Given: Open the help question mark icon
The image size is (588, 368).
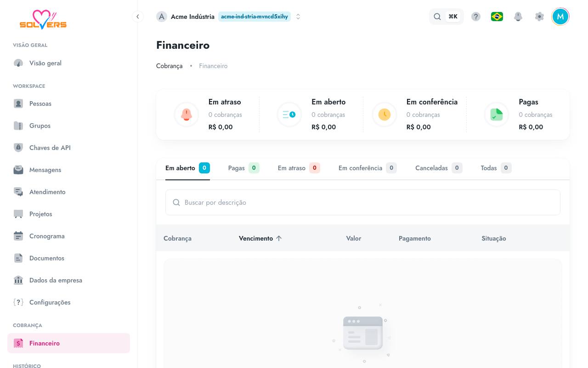Looking at the screenshot, I should point(476,17).
